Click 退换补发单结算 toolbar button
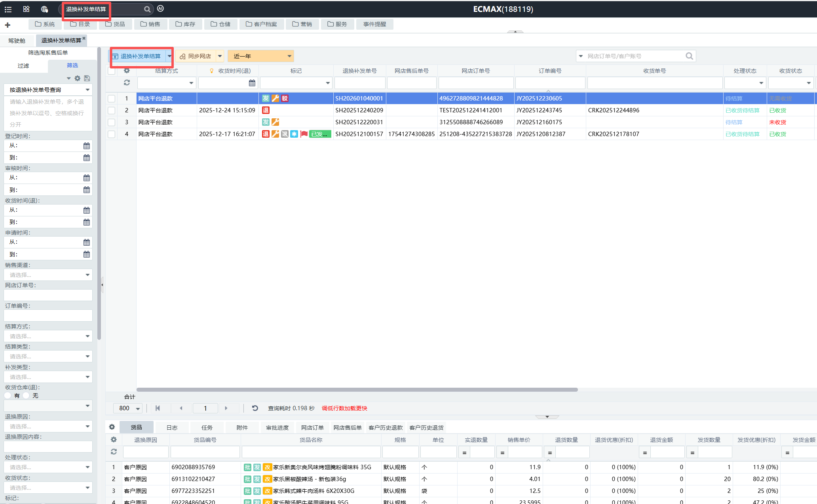Viewport: 817px width, 504px height. tap(137, 56)
